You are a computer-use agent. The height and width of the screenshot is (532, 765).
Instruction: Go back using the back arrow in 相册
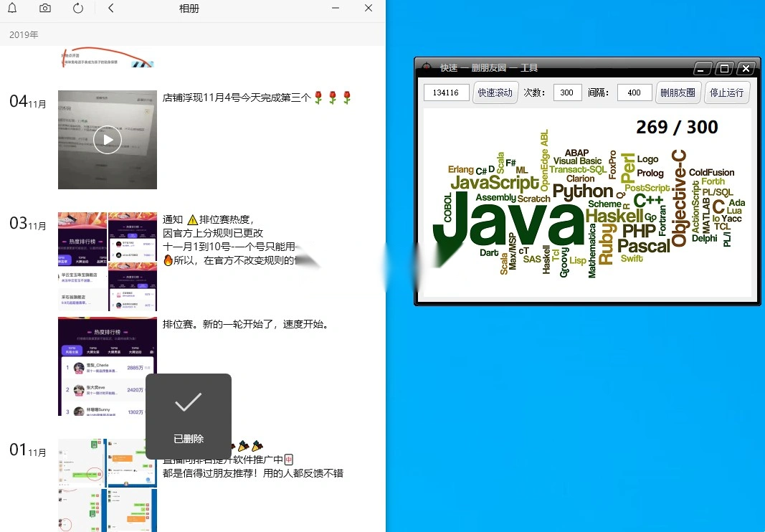pyautogui.click(x=109, y=9)
